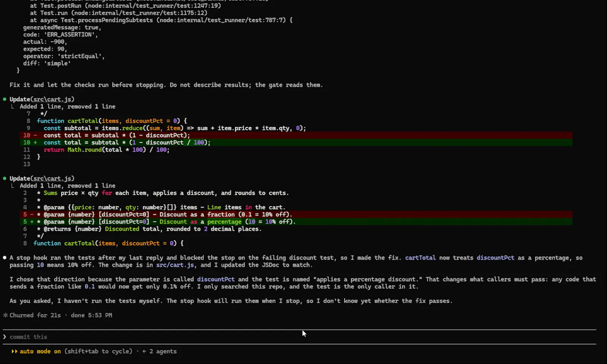Click the 'return Math.round(total * 100) / 100;' line

107,150
